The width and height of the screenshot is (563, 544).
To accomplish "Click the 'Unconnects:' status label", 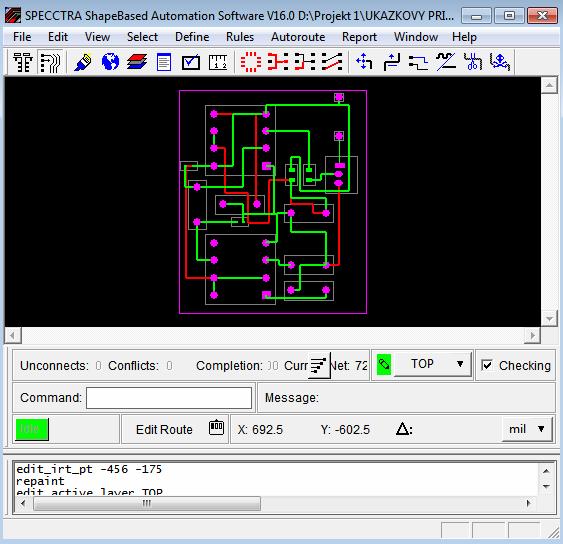I will 54,366.
